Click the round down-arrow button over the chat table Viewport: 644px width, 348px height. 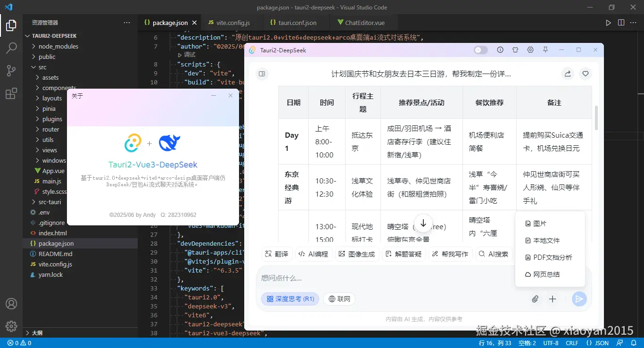(423, 223)
